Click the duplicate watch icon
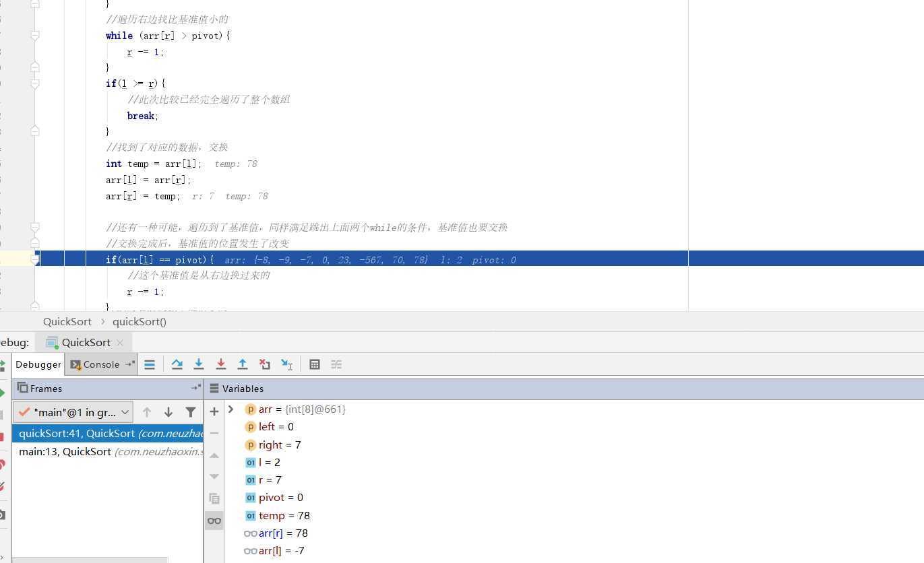Viewport: 924px width, 563px height. pyautogui.click(x=214, y=499)
